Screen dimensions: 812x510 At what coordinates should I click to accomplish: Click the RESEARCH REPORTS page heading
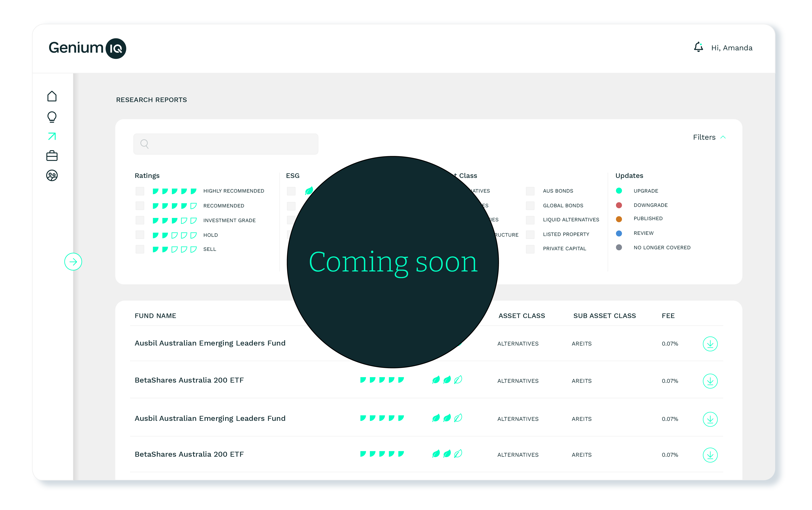point(151,100)
